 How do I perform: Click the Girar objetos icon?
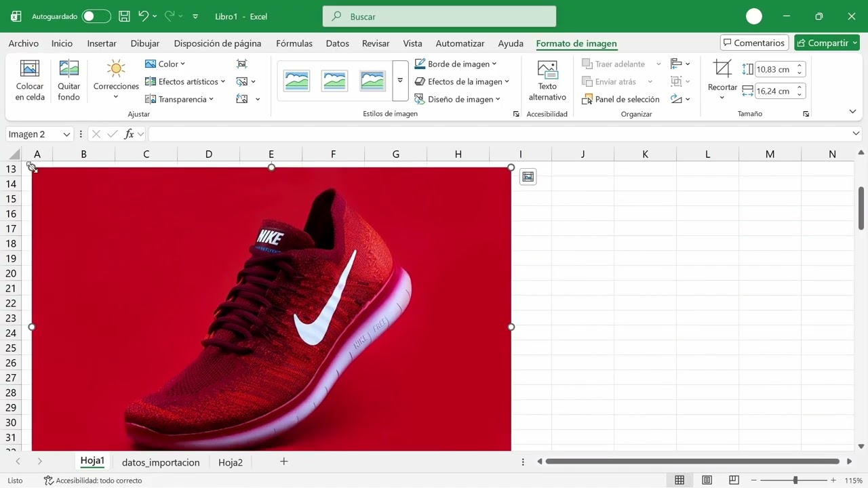click(676, 99)
